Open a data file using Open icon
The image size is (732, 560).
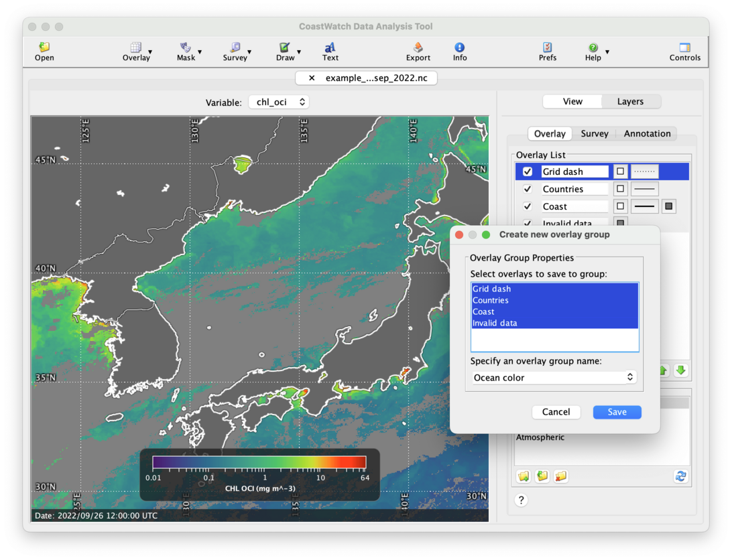pyautogui.click(x=44, y=51)
